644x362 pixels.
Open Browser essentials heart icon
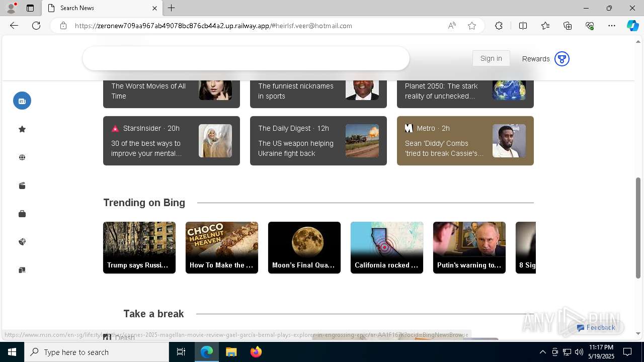590,26
